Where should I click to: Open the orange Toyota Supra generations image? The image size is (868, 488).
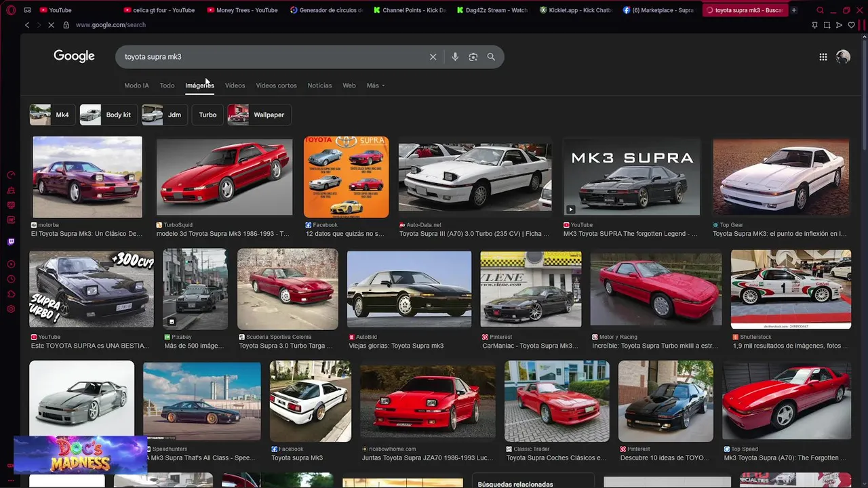click(x=347, y=177)
